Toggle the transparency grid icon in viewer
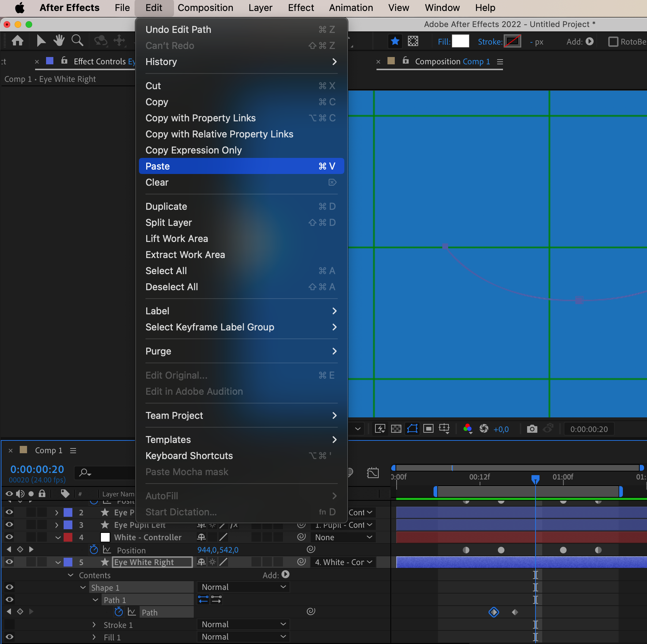Image resolution: width=647 pixels, height=644 pixels. coord(396,428)
